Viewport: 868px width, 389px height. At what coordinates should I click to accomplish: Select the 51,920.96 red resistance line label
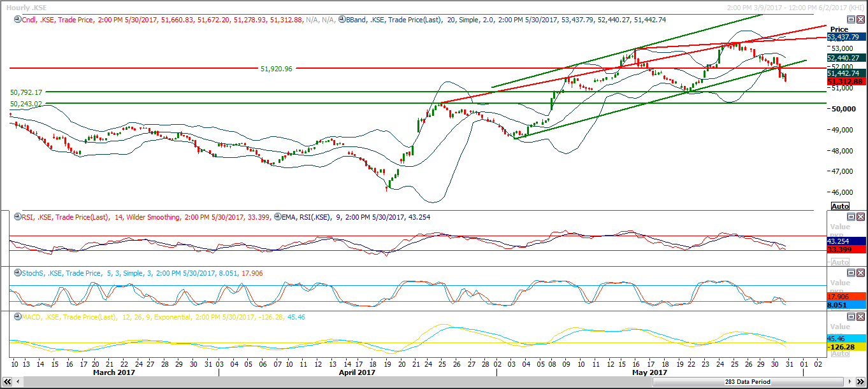click(276, 69)
